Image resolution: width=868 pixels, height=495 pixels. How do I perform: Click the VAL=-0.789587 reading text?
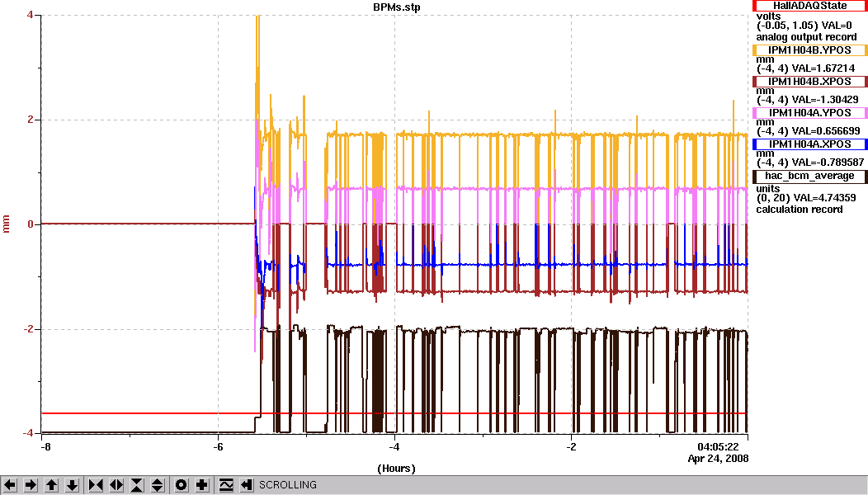click(828, 163)
